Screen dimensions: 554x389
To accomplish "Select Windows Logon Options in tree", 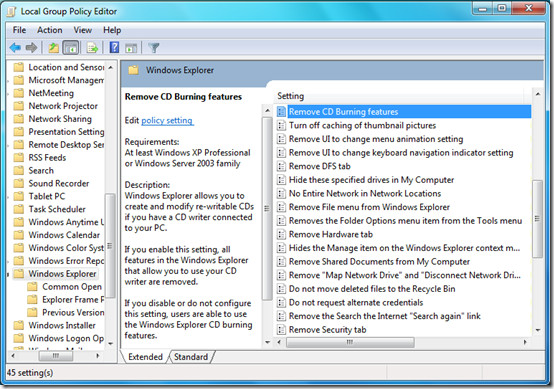I will [66, 338].
